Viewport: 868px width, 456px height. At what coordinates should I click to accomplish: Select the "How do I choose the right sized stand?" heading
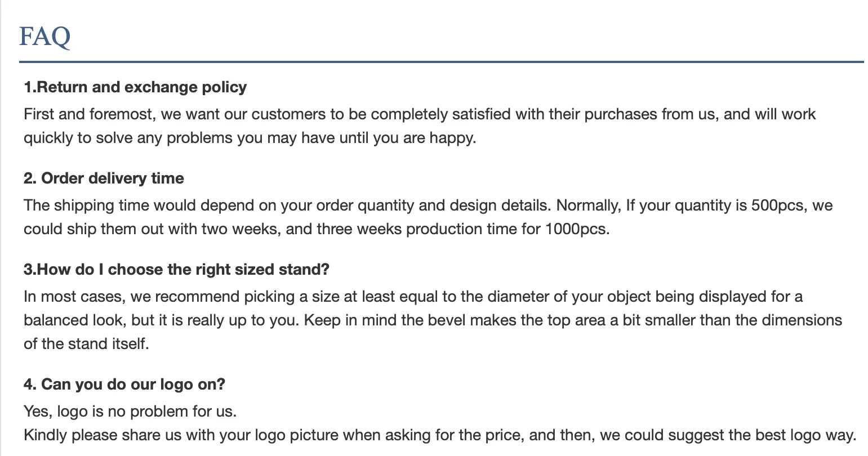[x=176, y=270]
